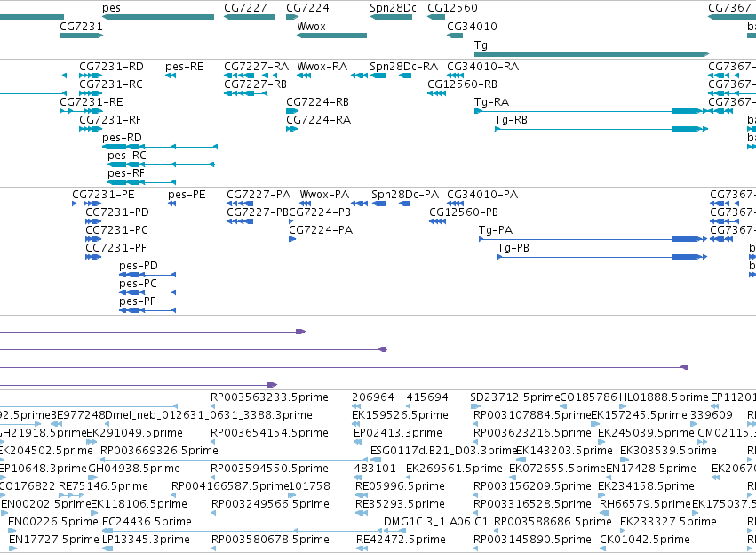
Task: Select EST RE05996.5prime label
Action: (x=400, y=486)
